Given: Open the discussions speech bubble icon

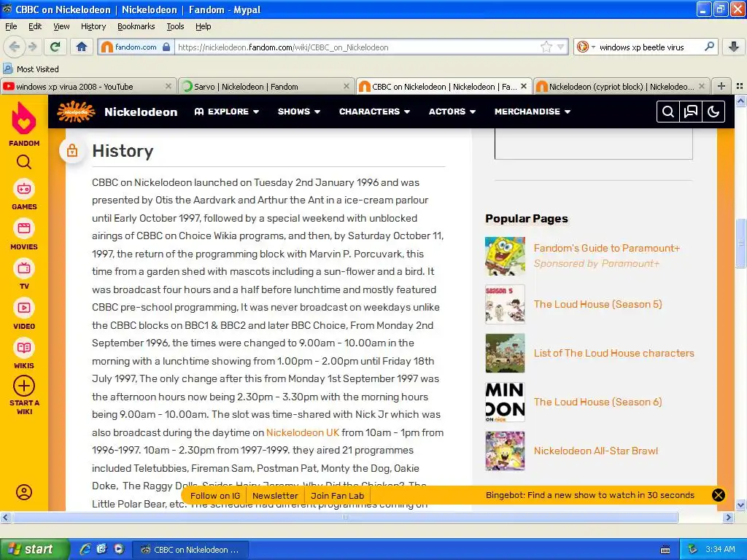Looking at the screenshot, I should [691, 112].
